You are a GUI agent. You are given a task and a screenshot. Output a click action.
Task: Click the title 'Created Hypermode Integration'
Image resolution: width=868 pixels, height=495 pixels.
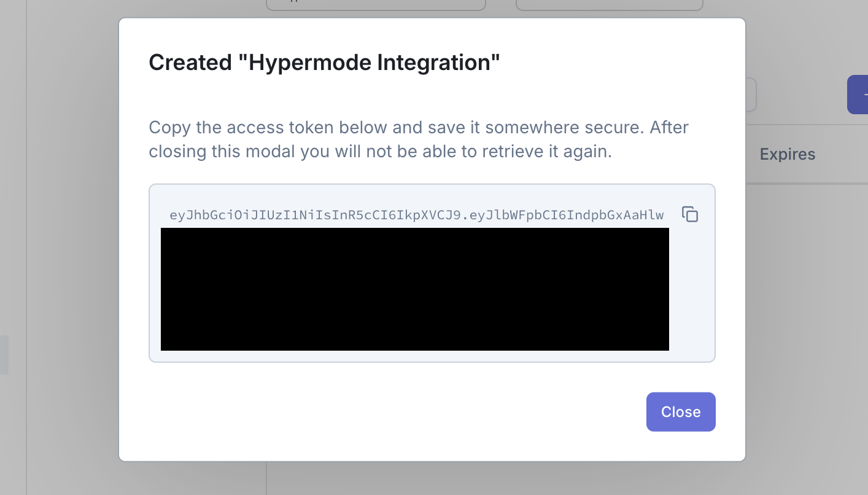point(324,61)
